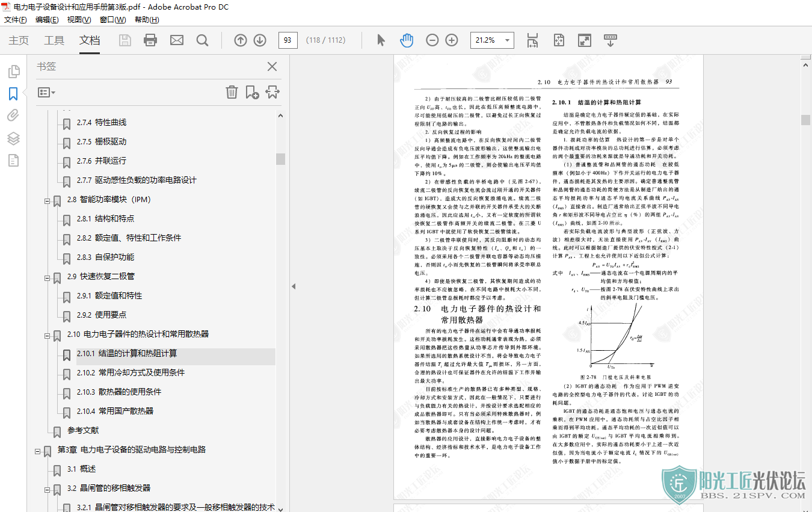Go to previous page arrow

pyautogui.click(x=241, y=40)
